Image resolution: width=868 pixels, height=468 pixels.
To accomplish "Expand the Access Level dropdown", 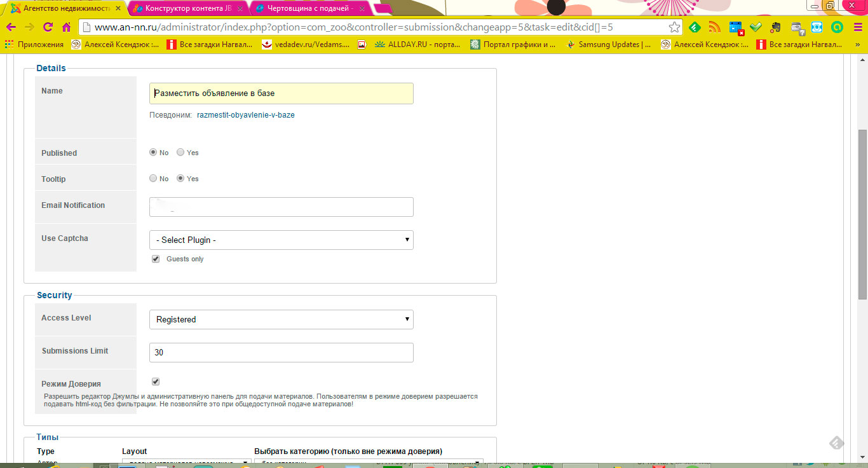I will pyautogui.click(x=281, y=319).
